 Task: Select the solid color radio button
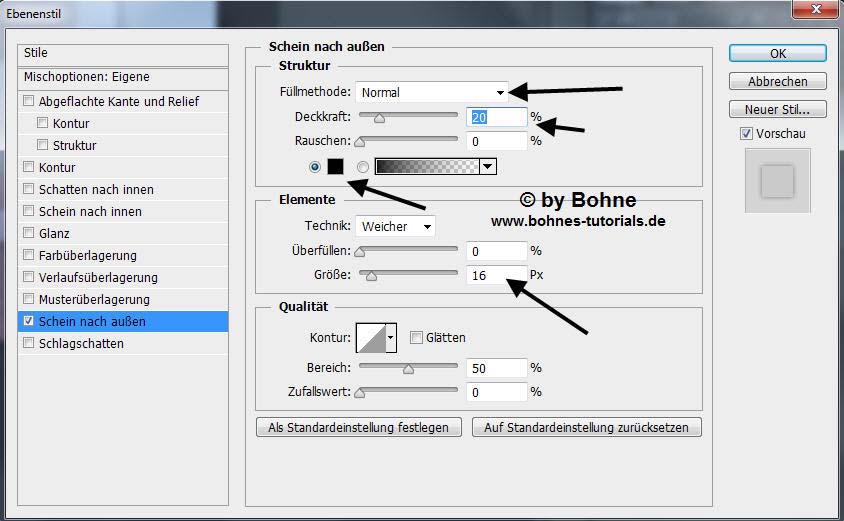[315, 167]
